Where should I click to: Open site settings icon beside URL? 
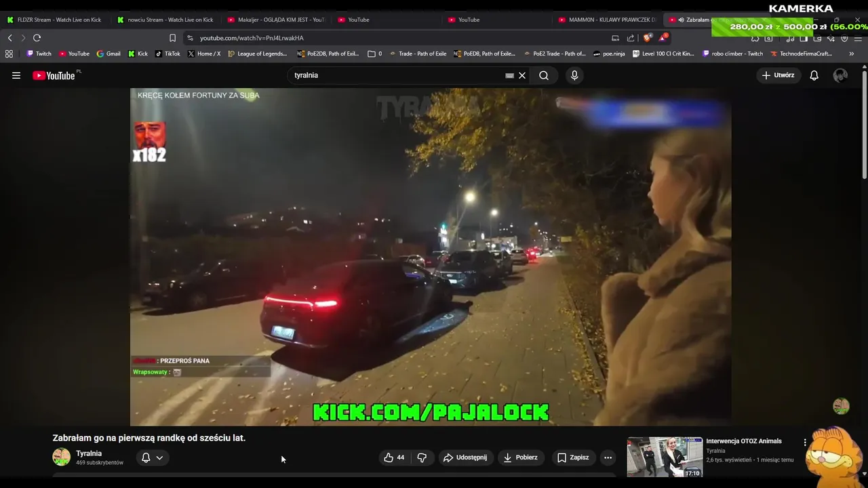point(190,38)
